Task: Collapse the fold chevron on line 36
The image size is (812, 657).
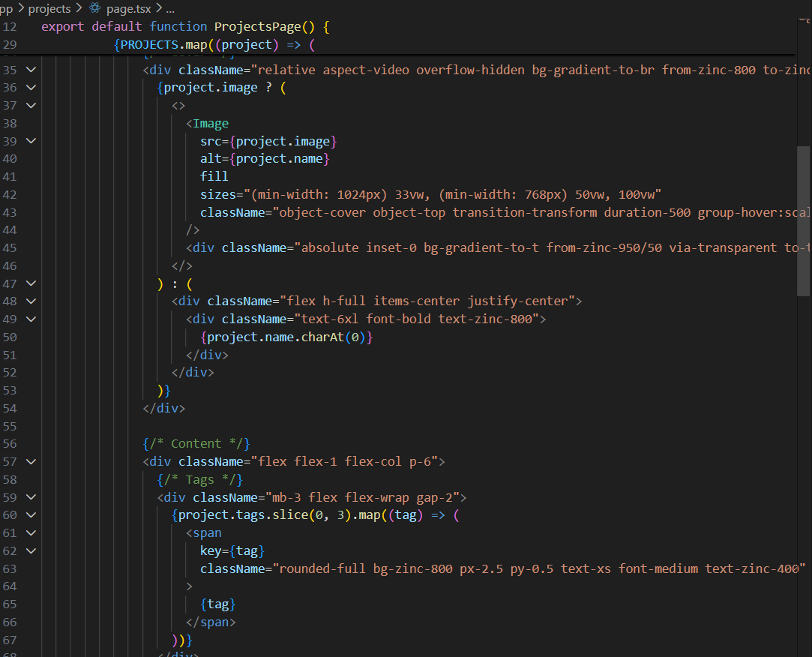Action: 31,88
